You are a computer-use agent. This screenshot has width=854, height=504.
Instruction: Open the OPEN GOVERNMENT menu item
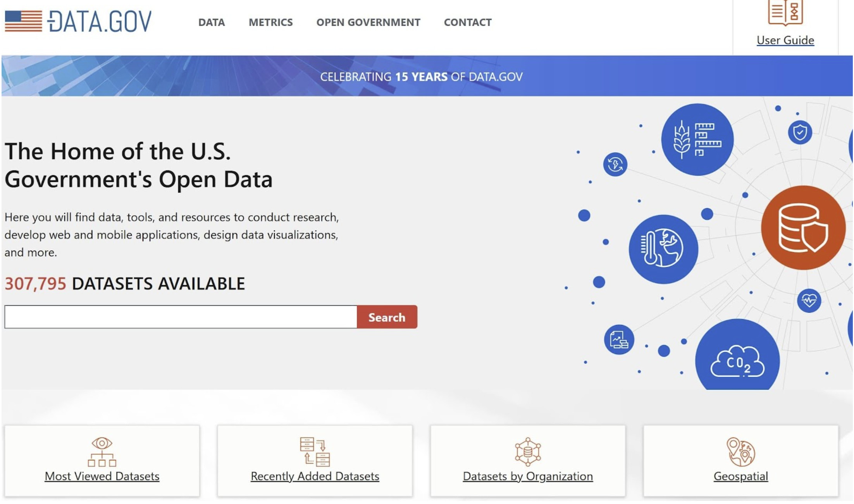click(368, 22)
